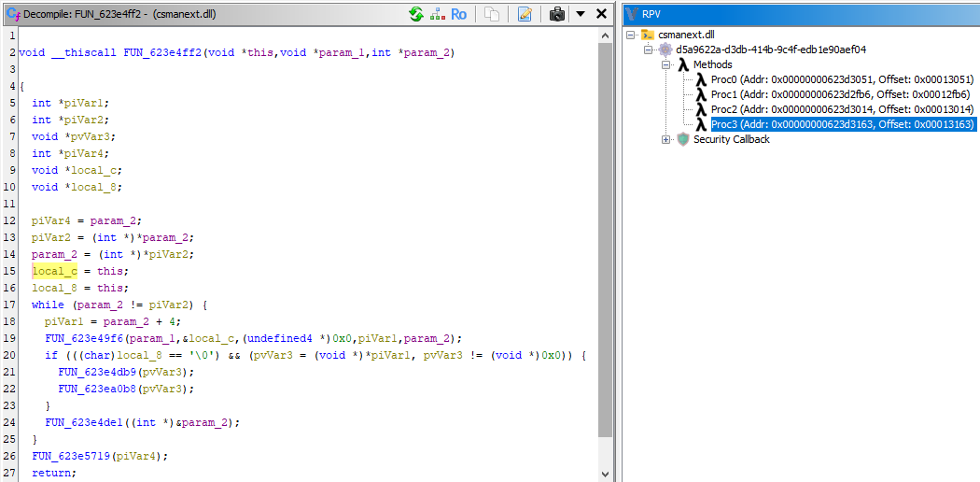The height and width of the screenshot is (482, 980).
Task: Click FUN_623ea0b8 call on line 22
Action: pyautogui.click(x=97, y=389)
